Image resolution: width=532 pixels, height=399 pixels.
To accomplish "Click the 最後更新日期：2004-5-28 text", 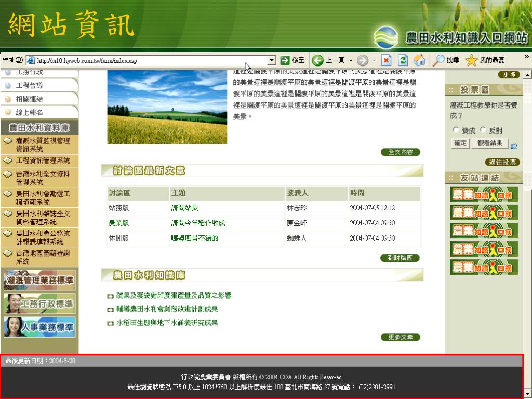I will (41, 361).
